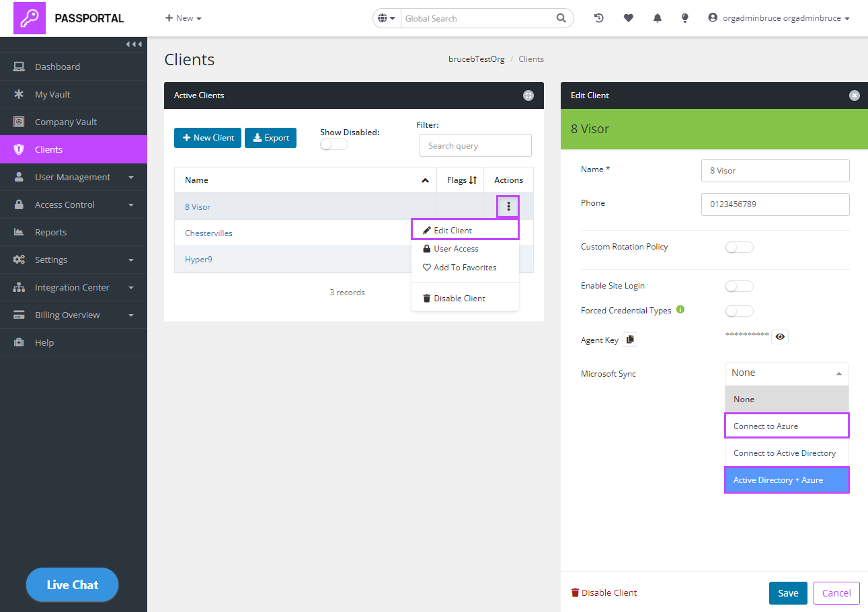868x612 pixels.
Task: Select Connect to Active Directory option
Action: coord(787,453)
